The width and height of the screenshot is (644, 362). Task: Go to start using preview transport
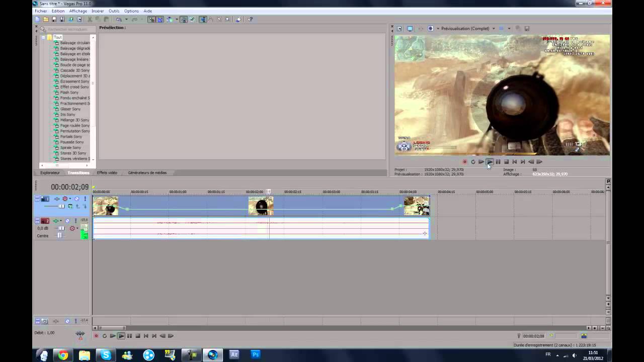pos(514,162)
